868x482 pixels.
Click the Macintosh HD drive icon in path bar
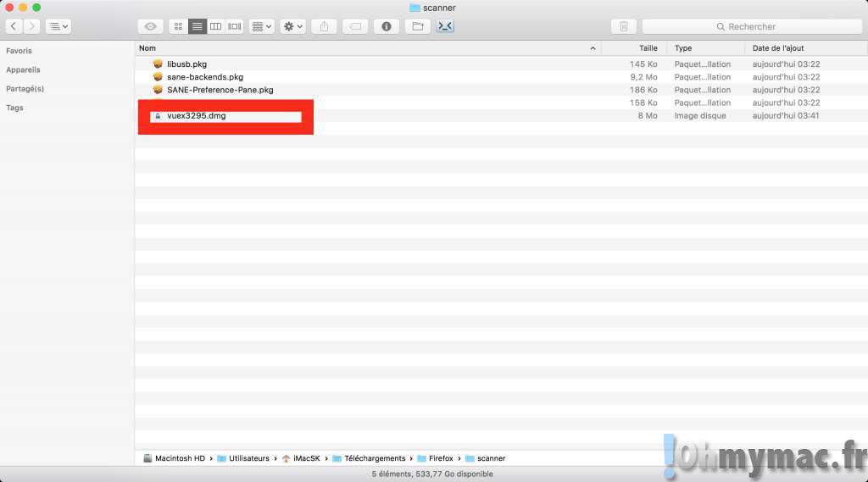[147, 458]
